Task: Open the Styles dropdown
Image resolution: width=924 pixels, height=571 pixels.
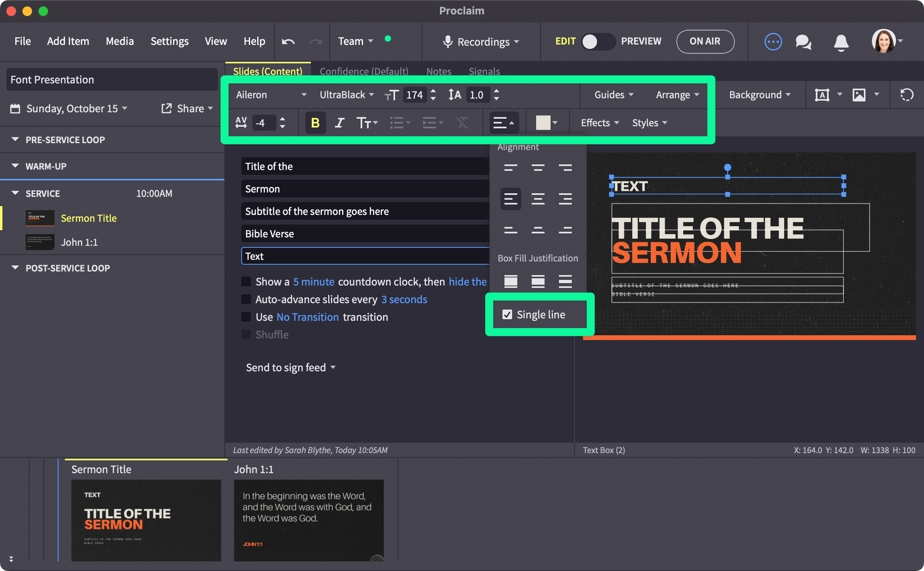Action: [650, 123]
